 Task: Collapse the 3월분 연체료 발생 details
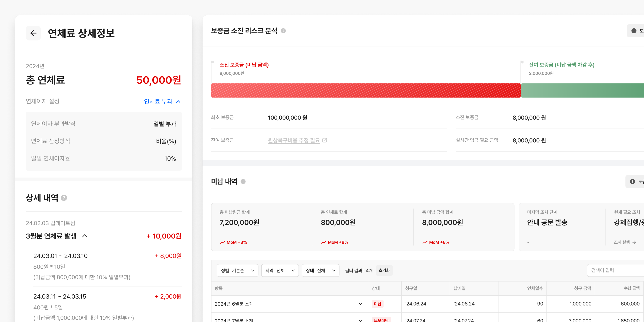[85, 236]
